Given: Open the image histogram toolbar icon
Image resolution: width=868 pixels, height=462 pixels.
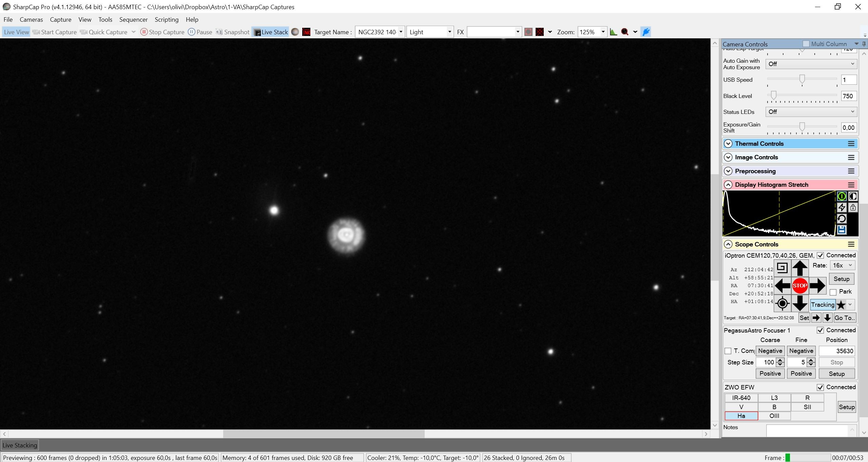Looking at the screenshot, I should [613, 32].
